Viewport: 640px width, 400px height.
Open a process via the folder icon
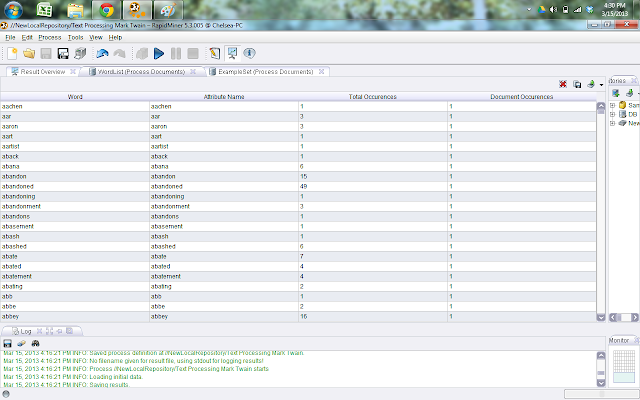29,53
